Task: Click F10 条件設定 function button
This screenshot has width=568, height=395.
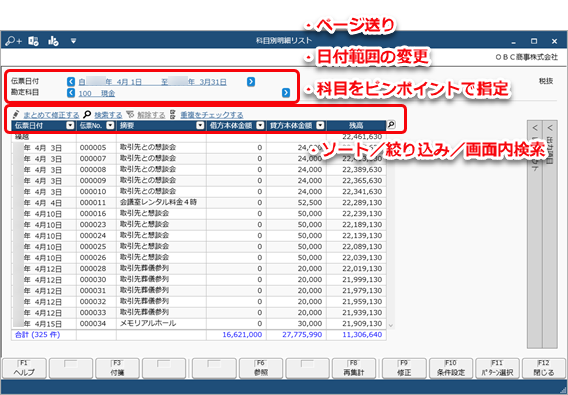Action: [451, 368]
